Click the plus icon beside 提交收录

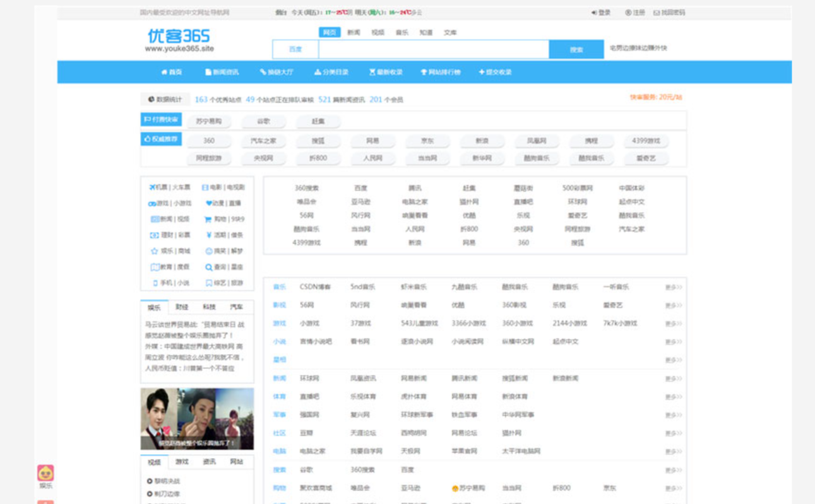pyautogui.click(x=482, y=72)
